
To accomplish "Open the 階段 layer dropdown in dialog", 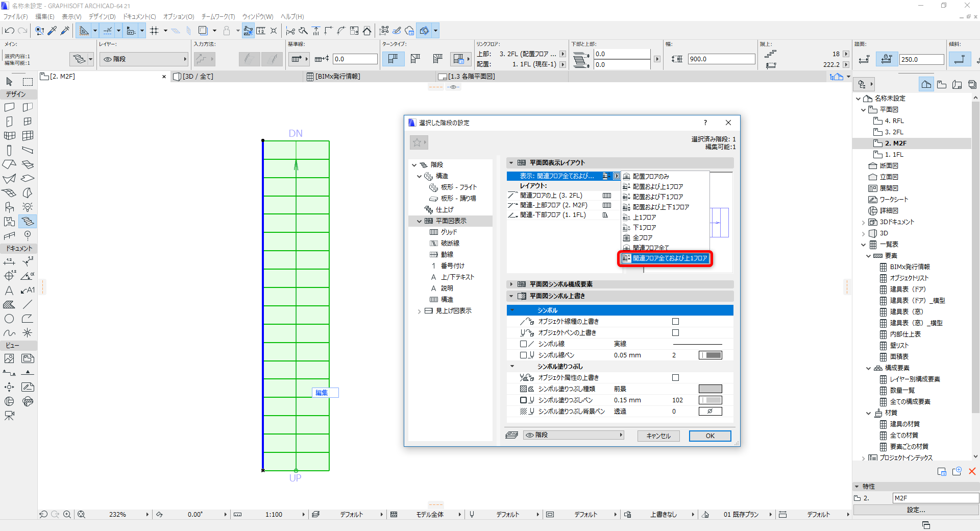I will (574, 435).
